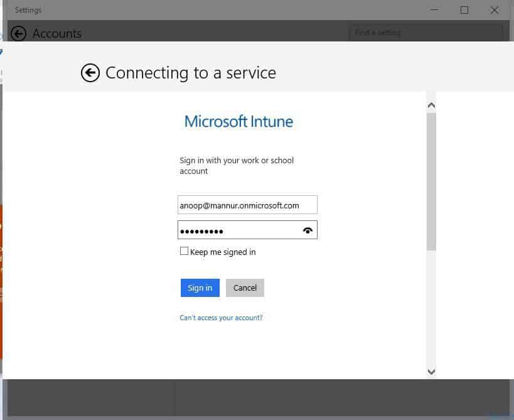Image resolution: width=514 pixels, height=420 pixels.
Task: Focus the email field with anoop@mannur.onmicrosoft.com
Action: pos(247,205)
